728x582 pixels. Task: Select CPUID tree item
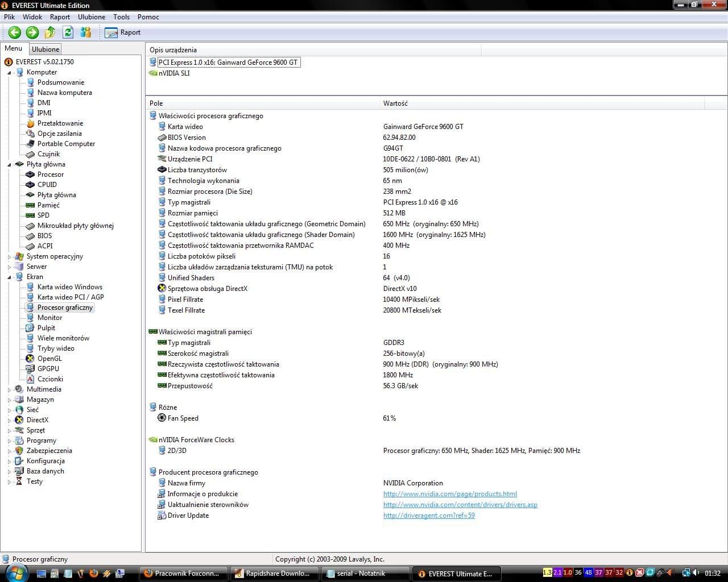(47, 185)
